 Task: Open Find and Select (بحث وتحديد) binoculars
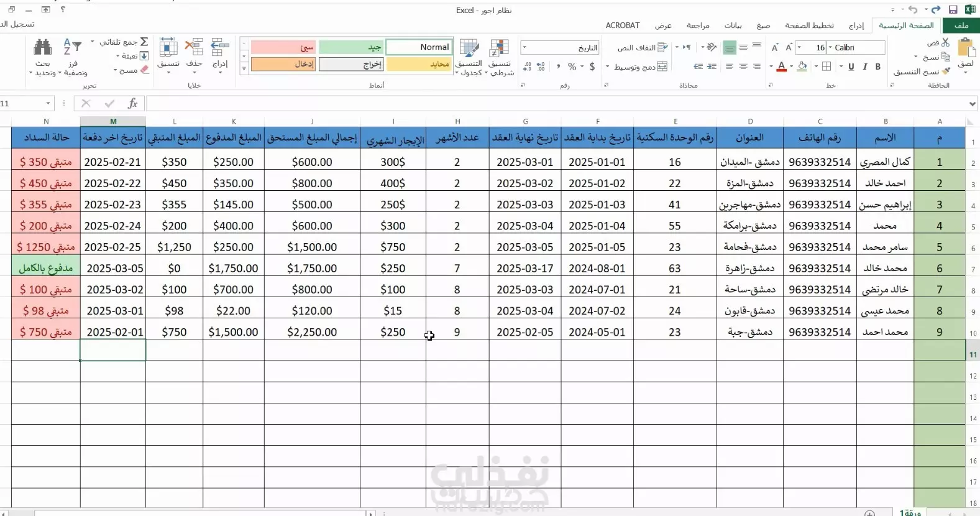coord(42,56)
